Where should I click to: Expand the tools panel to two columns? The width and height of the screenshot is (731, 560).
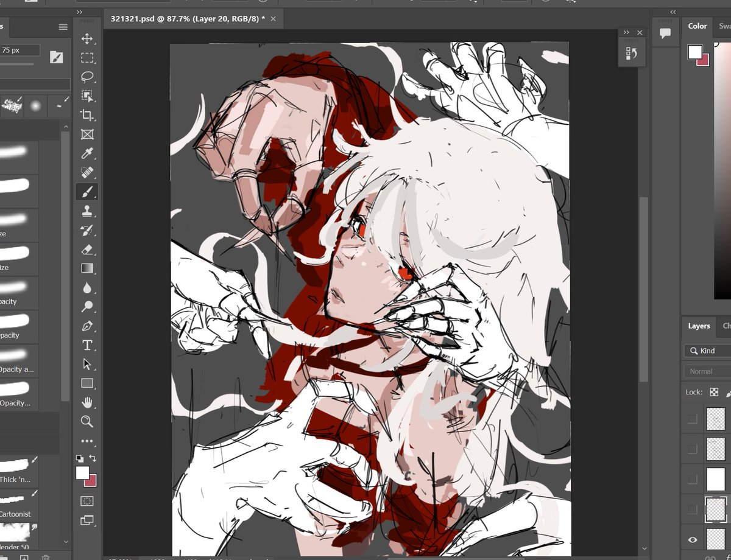pyautogui.click(x=80, y=12)
